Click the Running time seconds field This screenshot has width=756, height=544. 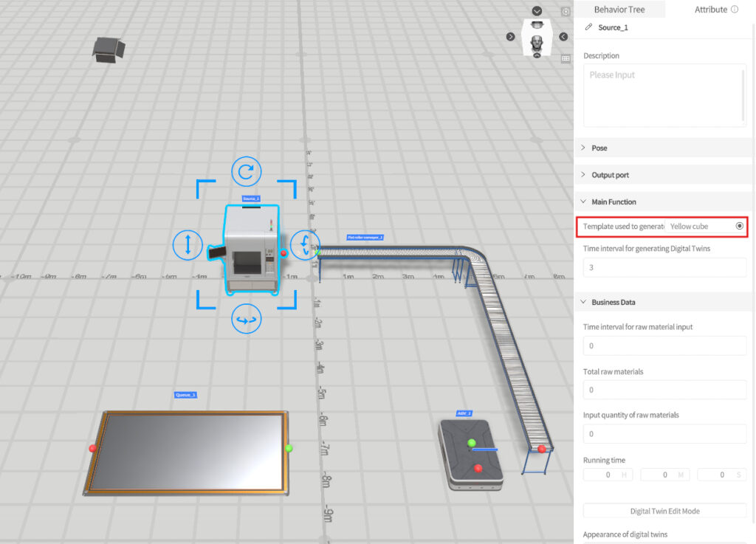pyautogui.click(x=722, y=475)
